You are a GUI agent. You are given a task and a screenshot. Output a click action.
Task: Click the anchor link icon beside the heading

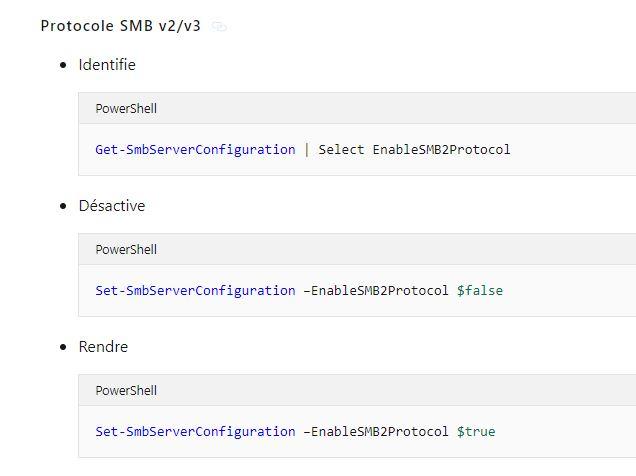[220, 26]
